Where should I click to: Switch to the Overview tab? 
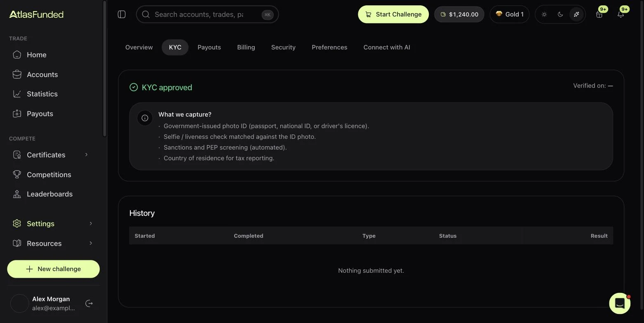pyautogui.click(x=139, y=47)
